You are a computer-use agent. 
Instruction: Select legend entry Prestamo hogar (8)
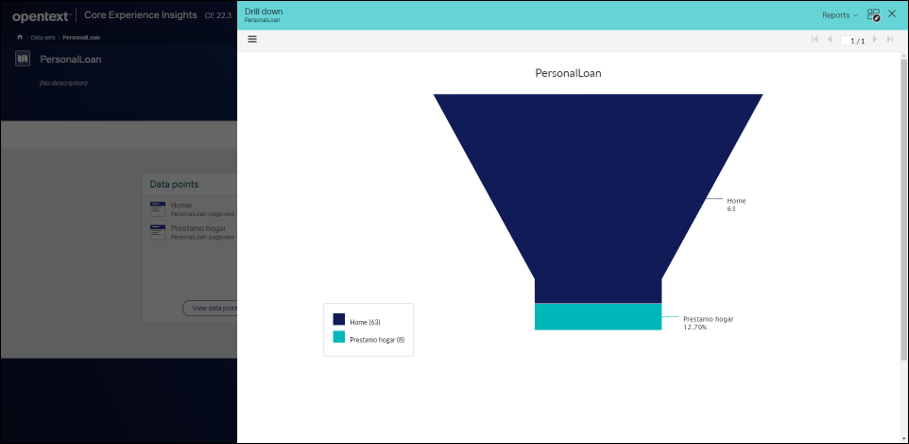point(377,340)
